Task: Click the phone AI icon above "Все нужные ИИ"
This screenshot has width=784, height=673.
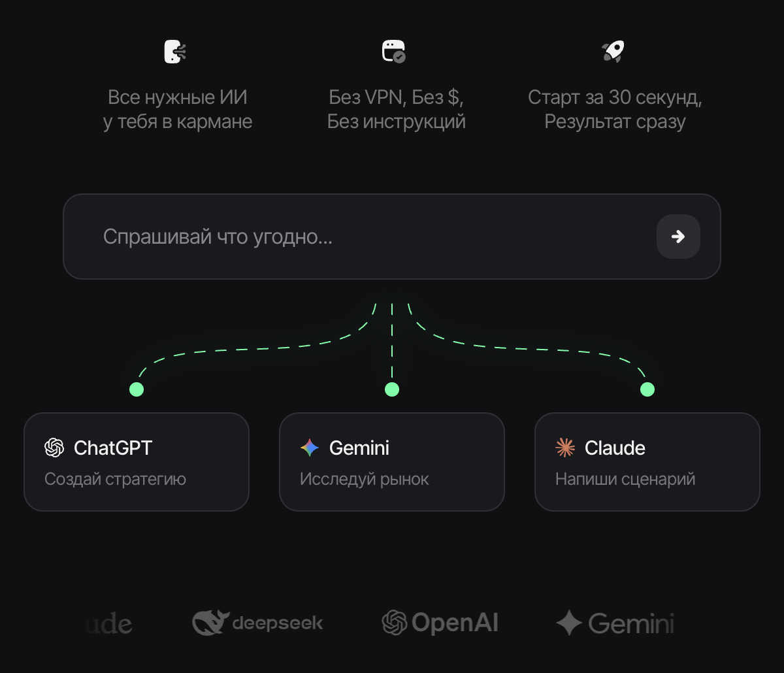Action: [175, 52]
